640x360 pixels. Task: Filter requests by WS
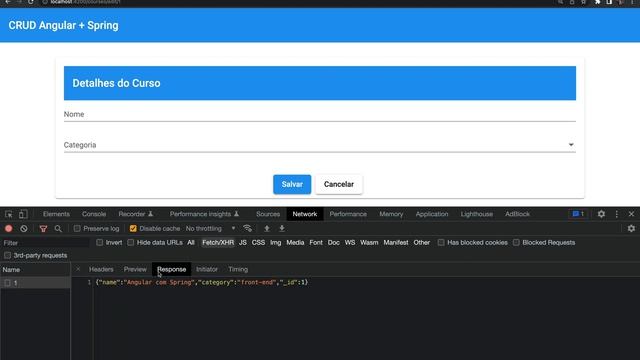(x=350, y=242)
